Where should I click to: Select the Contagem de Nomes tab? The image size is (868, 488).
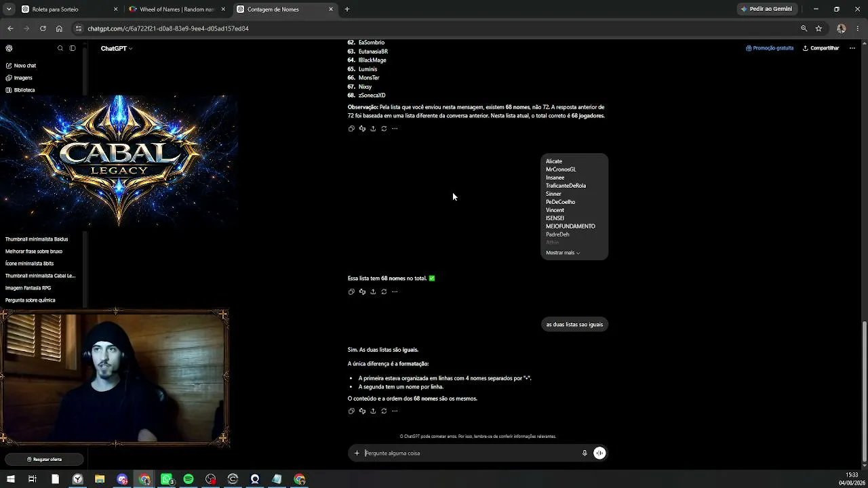(x=284, y=9)
